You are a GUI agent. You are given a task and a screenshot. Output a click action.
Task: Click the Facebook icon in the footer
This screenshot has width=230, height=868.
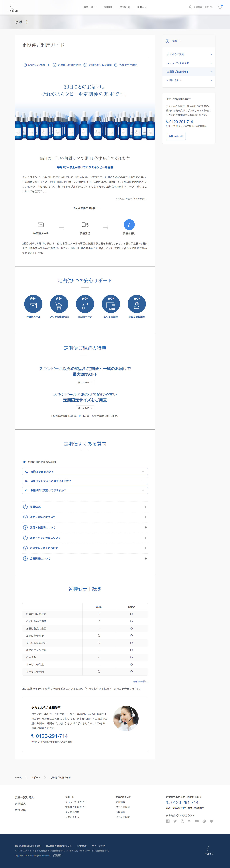(168, 821)
